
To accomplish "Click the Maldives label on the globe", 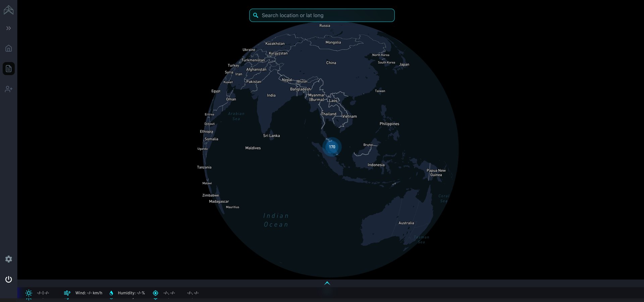I will 253,148.
